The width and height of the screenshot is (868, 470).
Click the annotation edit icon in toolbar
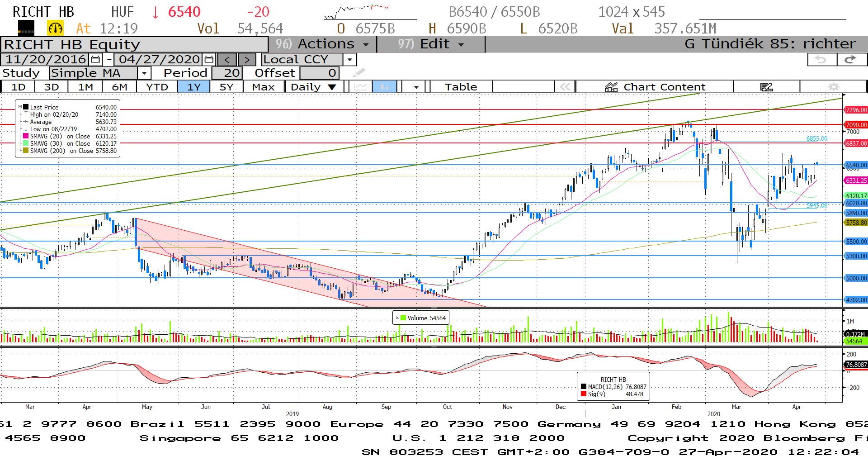pyautogui.click(x=766, y=87)
